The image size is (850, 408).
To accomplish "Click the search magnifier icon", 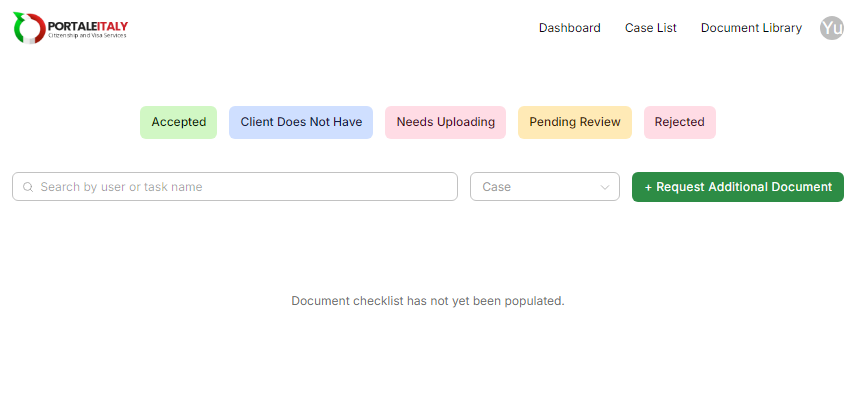I will pos(28,187).
